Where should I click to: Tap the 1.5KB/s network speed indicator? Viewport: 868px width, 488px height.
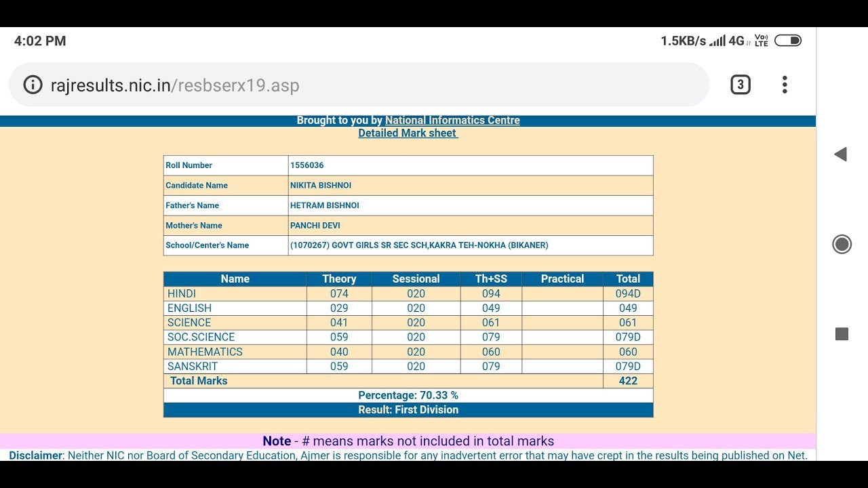(x=684, y=41)
